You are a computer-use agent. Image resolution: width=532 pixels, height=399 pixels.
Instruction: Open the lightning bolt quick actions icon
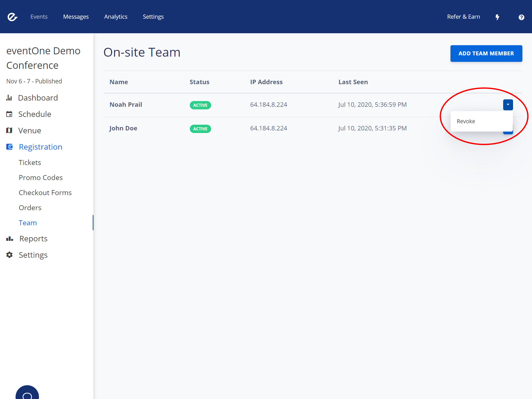(x=497, y=17)
